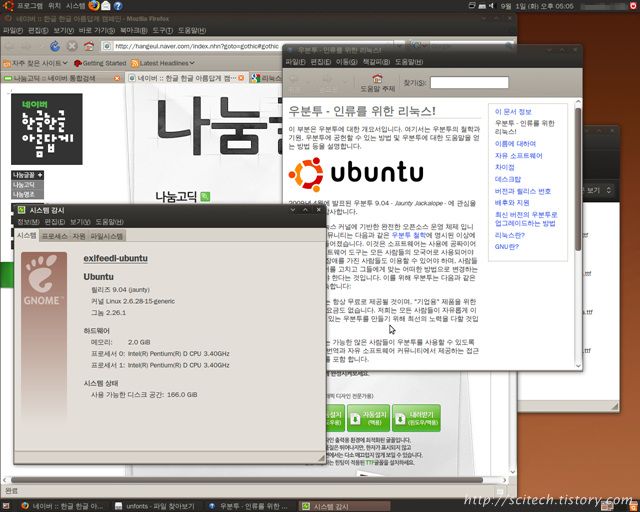Click the red shutdown icon in the top panel
The width and height of the screenshot is (640, 512).
click(x=633, y=6)
